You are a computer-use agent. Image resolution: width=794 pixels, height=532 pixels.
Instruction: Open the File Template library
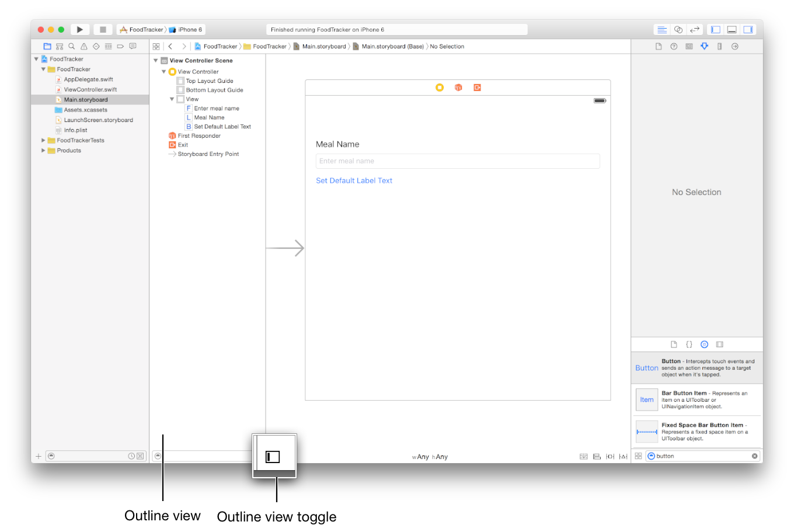click(x=674, y=345)
